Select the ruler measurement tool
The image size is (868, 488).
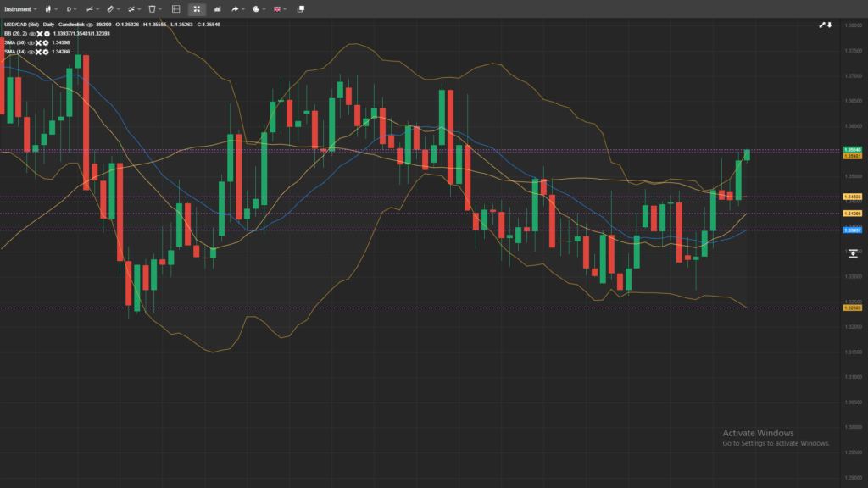[112, 8]
